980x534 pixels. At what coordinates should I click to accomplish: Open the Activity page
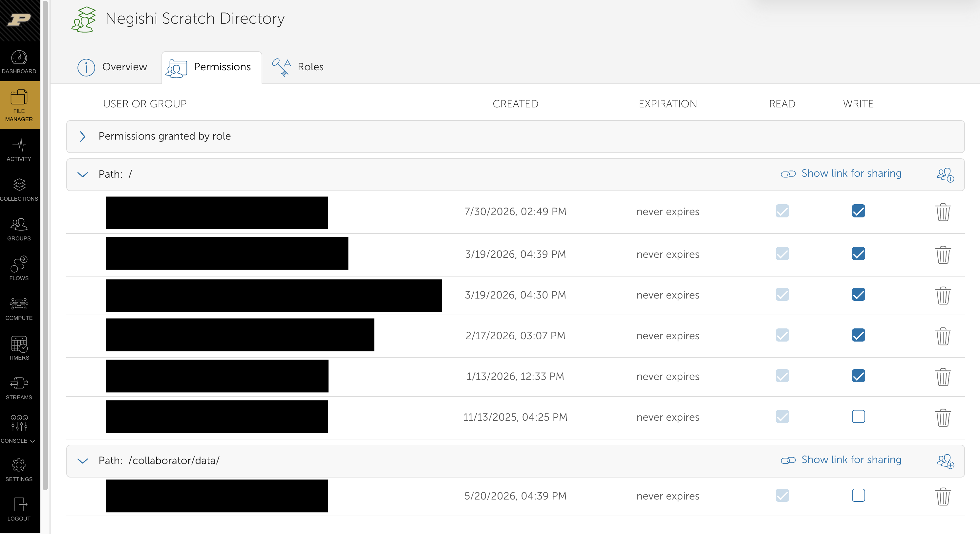click(x=19, y=150)
